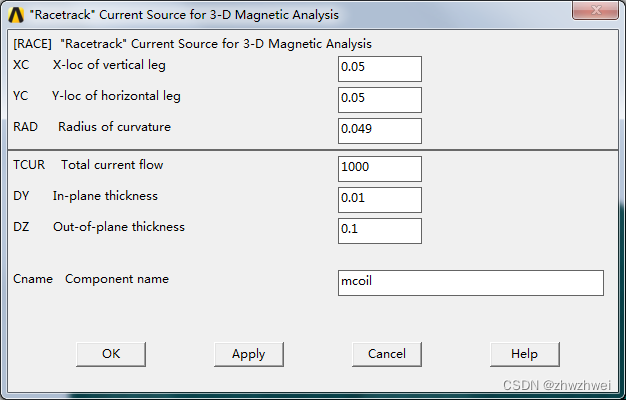
Task: Click the "Component name" label
Action: point(117,279)
